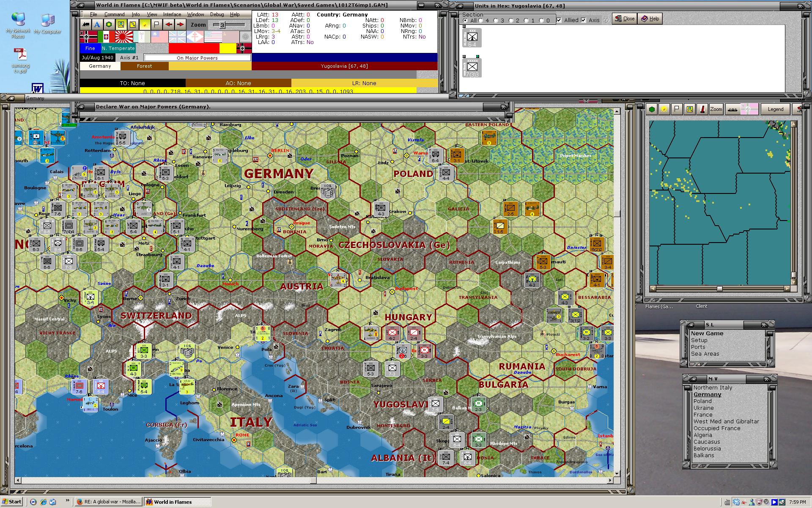Uncheck the Allied checkbox
This screenshot has width=812, height=508.
click(x=559, y=20)
